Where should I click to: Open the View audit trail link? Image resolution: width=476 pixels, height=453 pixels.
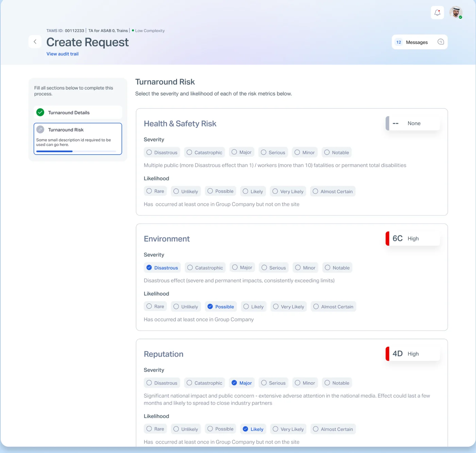pos(63,54)
